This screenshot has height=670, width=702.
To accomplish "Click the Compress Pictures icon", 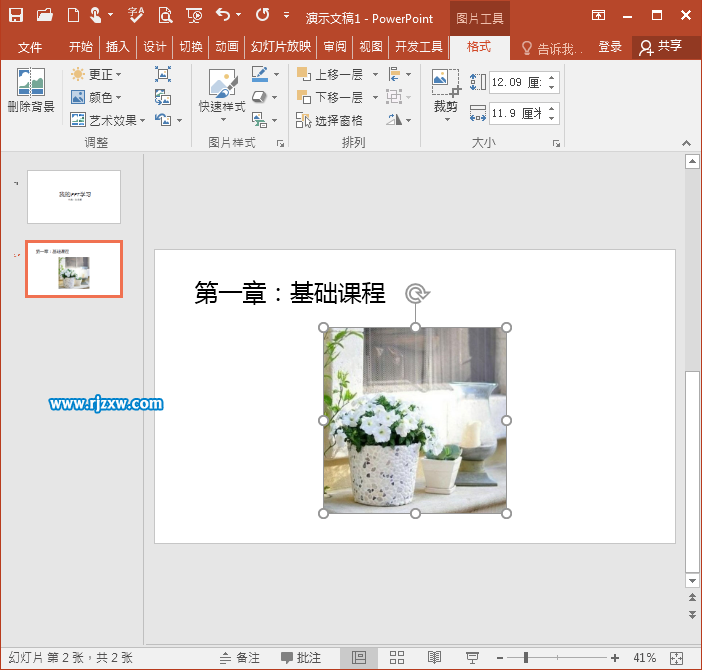I will pyautogui.click(x=163, y=74).
